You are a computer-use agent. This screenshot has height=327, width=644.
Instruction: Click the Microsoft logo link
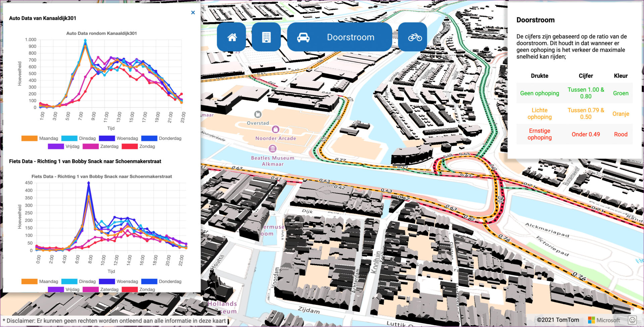[x=604, y=320]
